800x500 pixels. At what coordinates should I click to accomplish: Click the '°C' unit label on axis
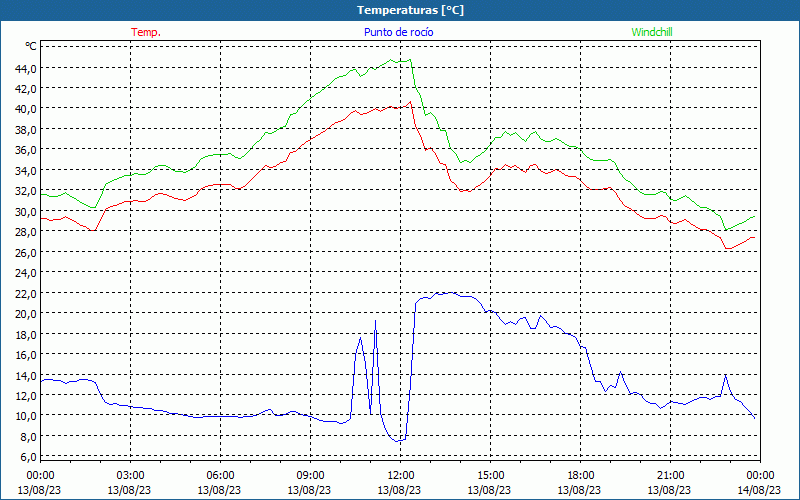click(x=31, y=46)
